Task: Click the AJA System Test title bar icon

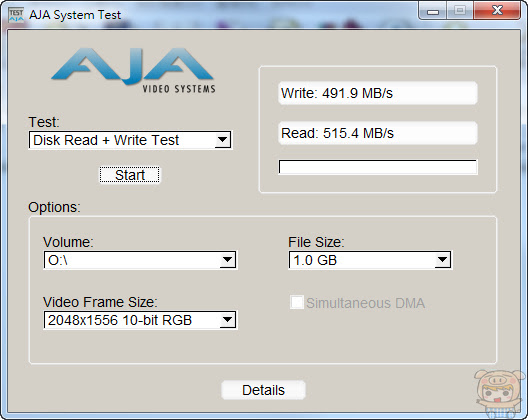Action: pos(16,15)
